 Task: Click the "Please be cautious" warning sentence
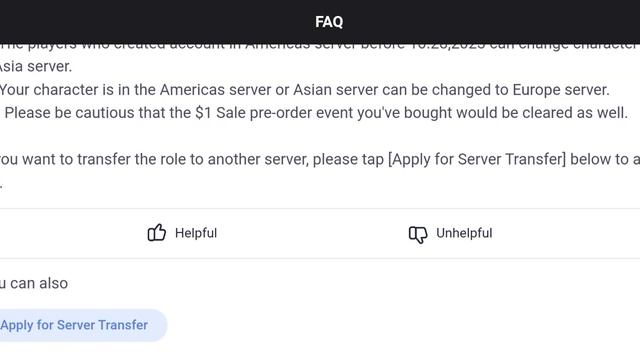pos(316,113)
